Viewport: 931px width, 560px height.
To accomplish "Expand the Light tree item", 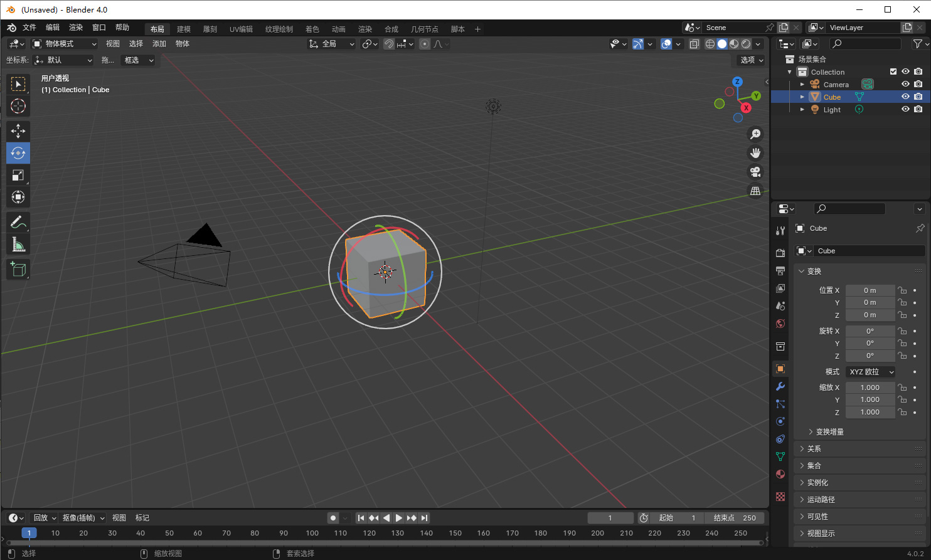I will point(802,109).
